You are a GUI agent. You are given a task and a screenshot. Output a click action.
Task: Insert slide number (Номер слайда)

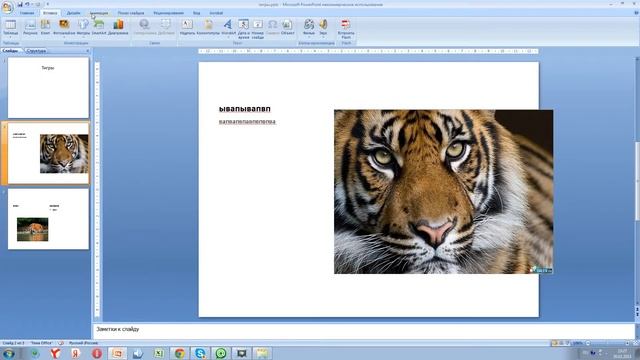(258, 29)
